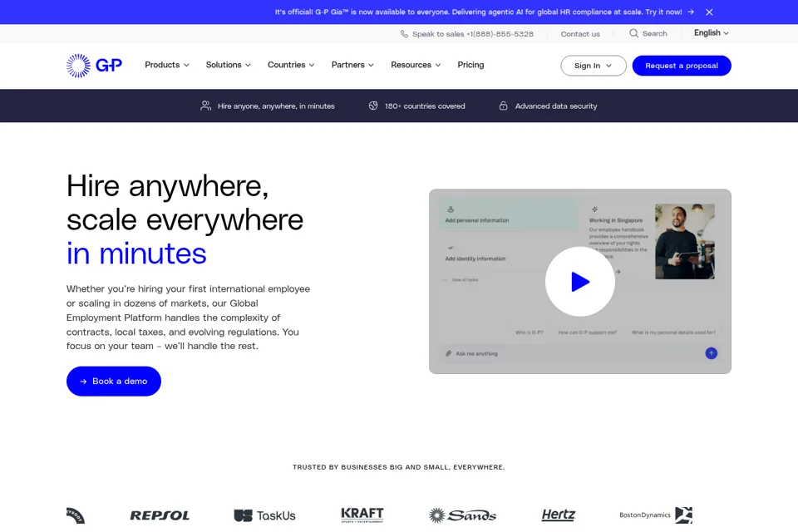798x532 pixels.
Task: Open the G-P logo homepage link
Action: click(94, 66)
